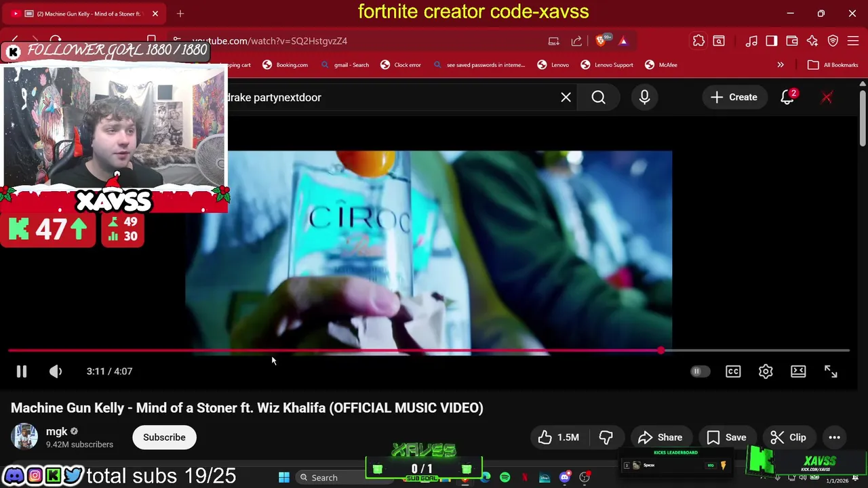
Task: Like the video with thumbs up
Action: coord(559,437)
